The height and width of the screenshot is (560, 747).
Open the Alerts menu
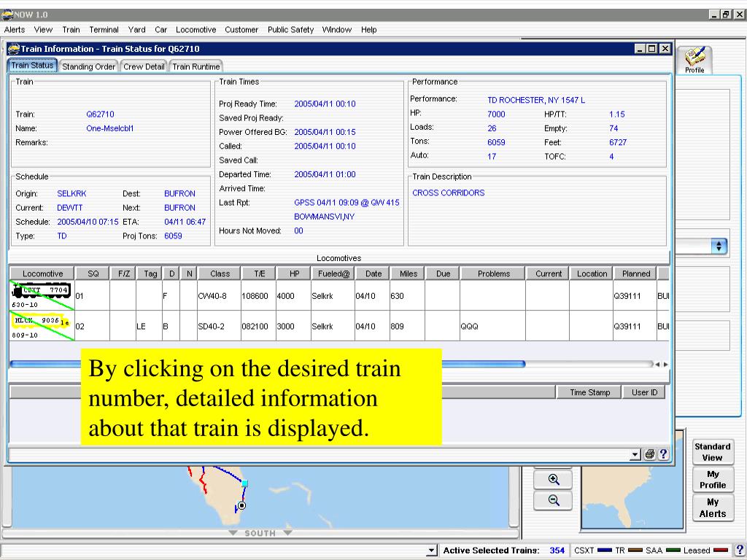pyautogui.click(x=15, y=29)
